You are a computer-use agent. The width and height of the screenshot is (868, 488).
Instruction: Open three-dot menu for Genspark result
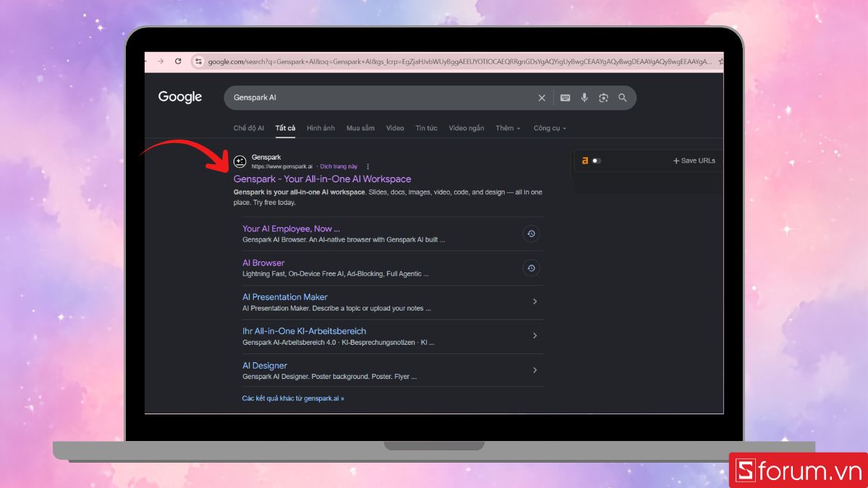tap(367, 166)
